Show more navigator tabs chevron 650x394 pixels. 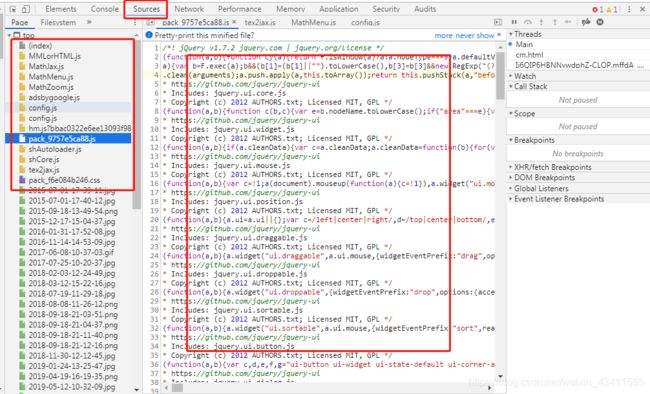pos(89,22)
